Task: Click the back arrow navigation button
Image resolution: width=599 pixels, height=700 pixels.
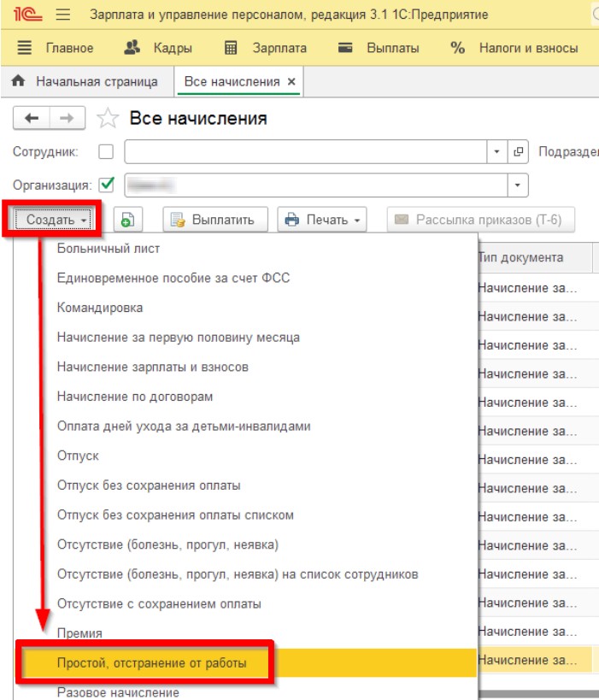Action: (32, 118)
